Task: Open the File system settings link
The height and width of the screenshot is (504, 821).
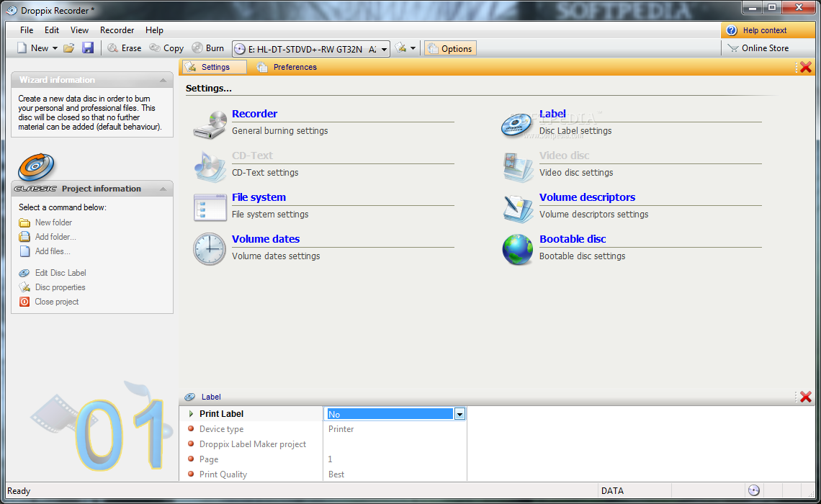Action: click(x=259, y=197)
